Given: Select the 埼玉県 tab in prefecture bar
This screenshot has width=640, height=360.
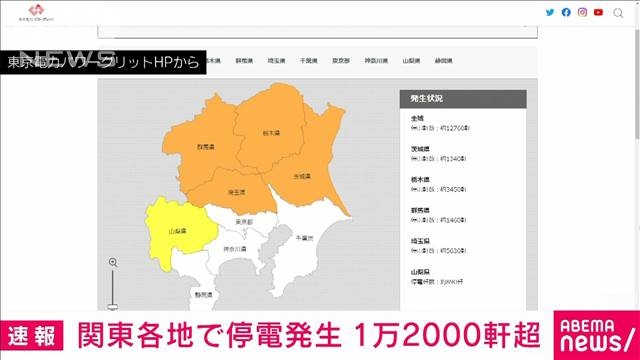Looking at the screenshot, I should pos(276,61).
